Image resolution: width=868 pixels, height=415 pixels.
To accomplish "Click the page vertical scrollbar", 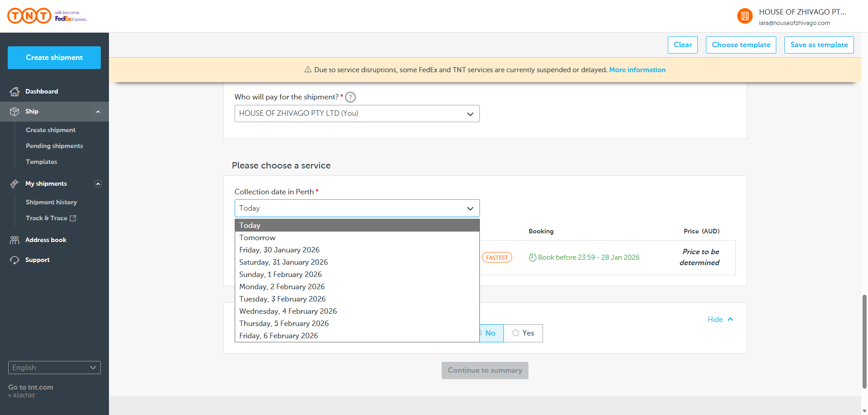I will (864, 341).
